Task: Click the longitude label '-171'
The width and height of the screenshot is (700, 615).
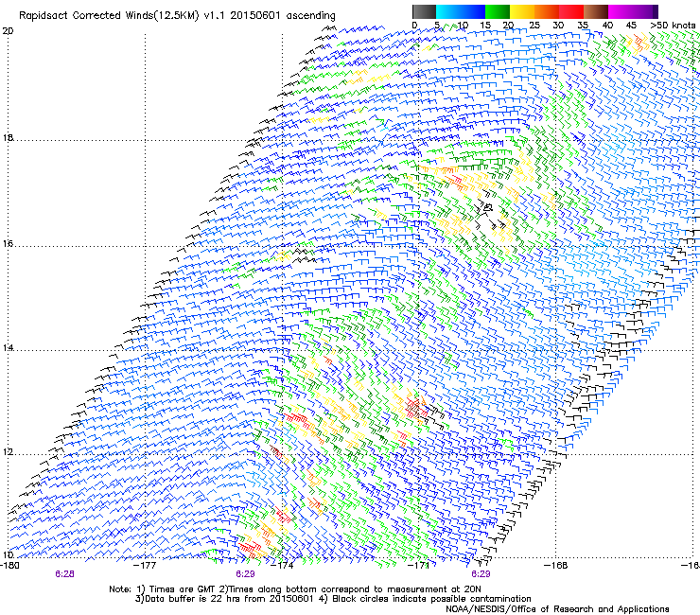Action: [419, 566]
